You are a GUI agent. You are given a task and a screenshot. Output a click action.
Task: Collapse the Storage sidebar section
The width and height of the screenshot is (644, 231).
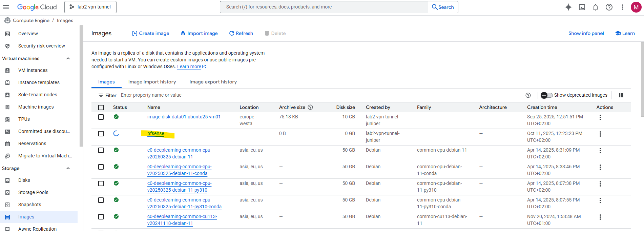pos(68,168)
